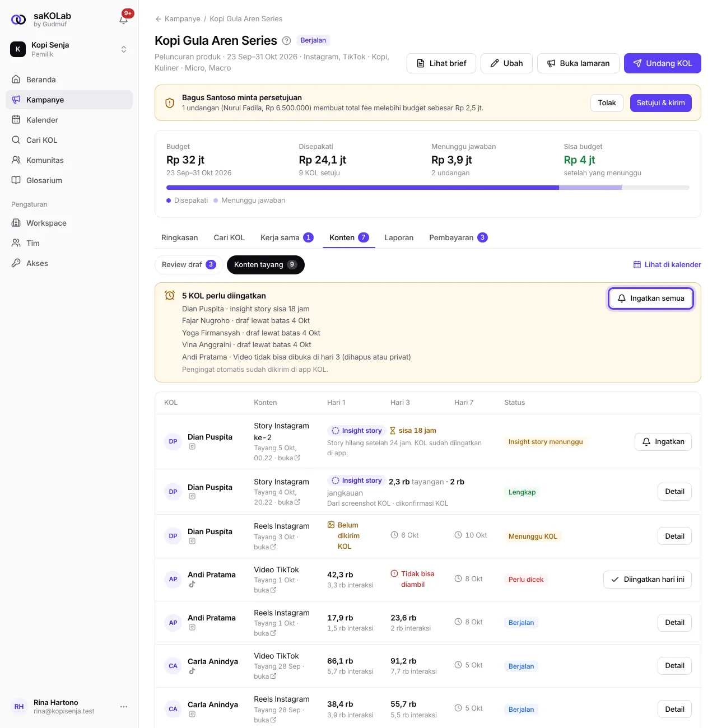Open Rina Hartono's more options menu
This screenshot has width=717, height=728.
pyautogui.click(x=124, y=707)
